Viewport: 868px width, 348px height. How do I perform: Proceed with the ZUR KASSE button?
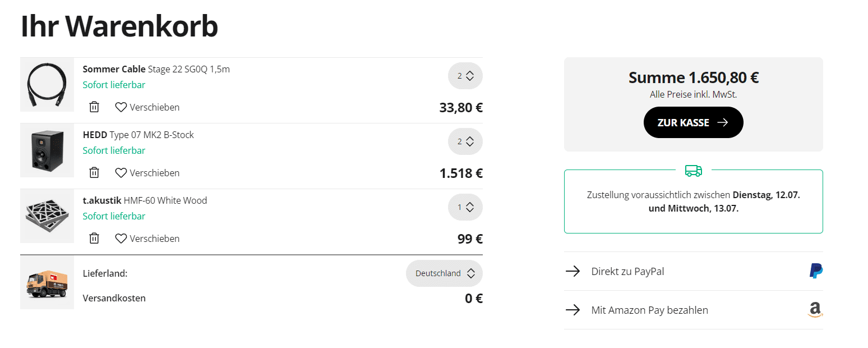click(693, 122)
